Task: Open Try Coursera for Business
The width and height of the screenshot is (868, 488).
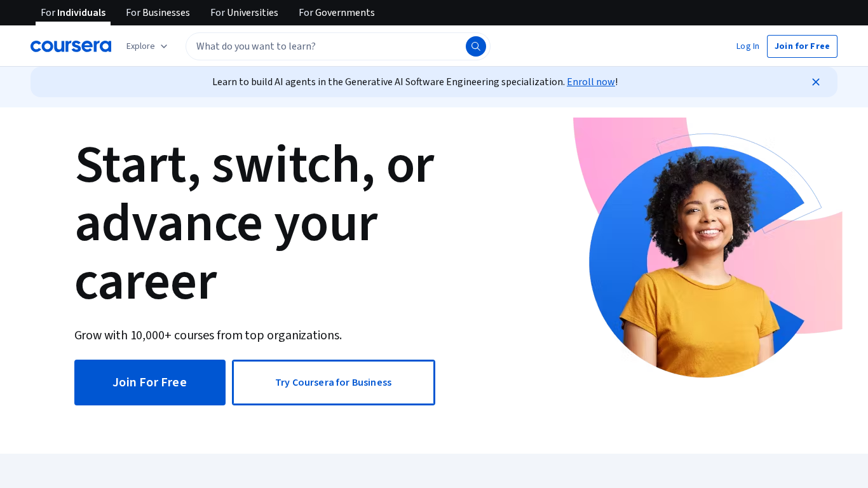Action: click(x=334, y=383)
